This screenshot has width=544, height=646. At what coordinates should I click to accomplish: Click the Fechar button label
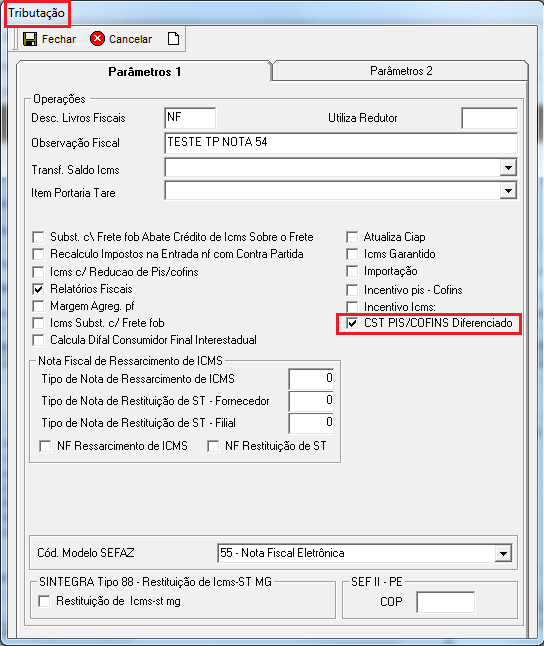click(59, 39)
